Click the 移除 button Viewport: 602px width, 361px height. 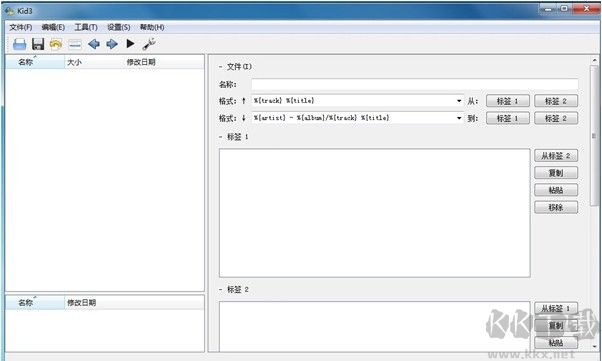[556, 207]
